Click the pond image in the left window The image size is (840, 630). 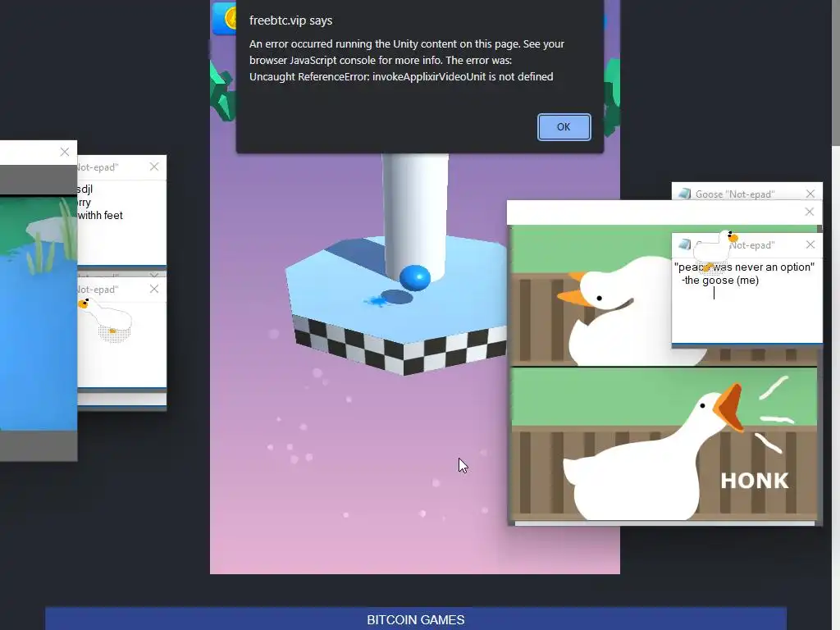(x=39, y=313)
